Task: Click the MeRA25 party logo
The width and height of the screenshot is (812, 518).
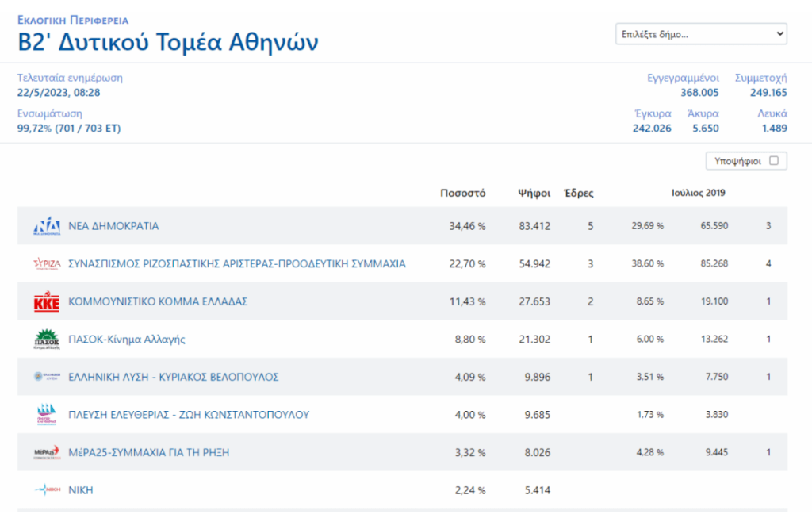Action: [x=46, y=452]
